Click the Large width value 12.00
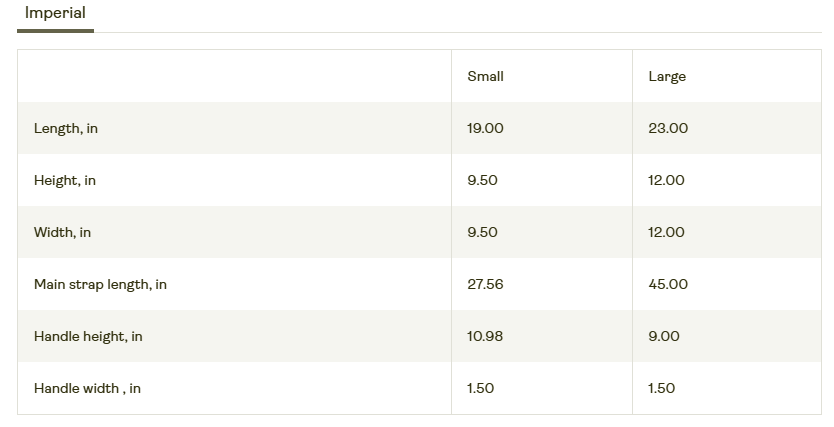The image size is (834, 427). click(666, 233)
